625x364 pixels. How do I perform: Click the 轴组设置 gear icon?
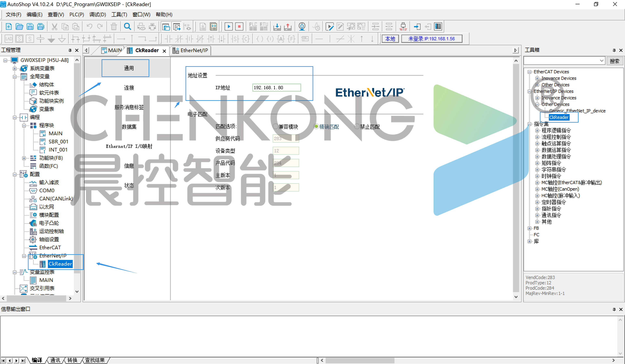(33, 239)
